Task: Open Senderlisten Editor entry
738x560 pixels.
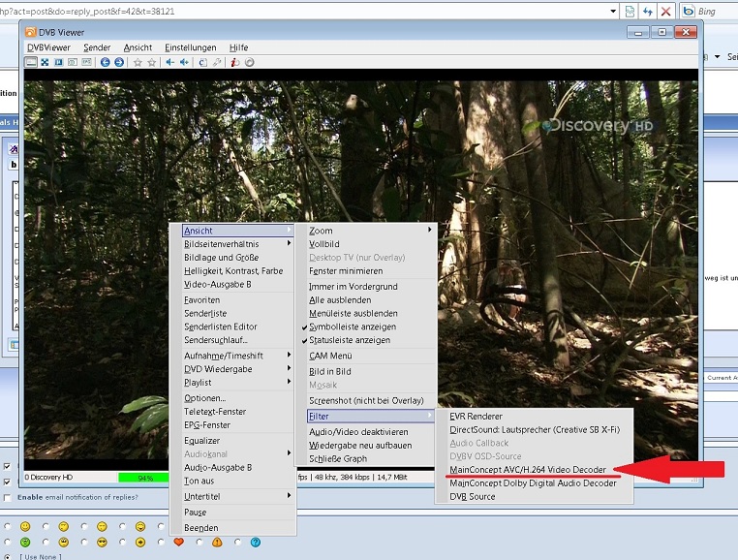Action: (x=220, y=327)
